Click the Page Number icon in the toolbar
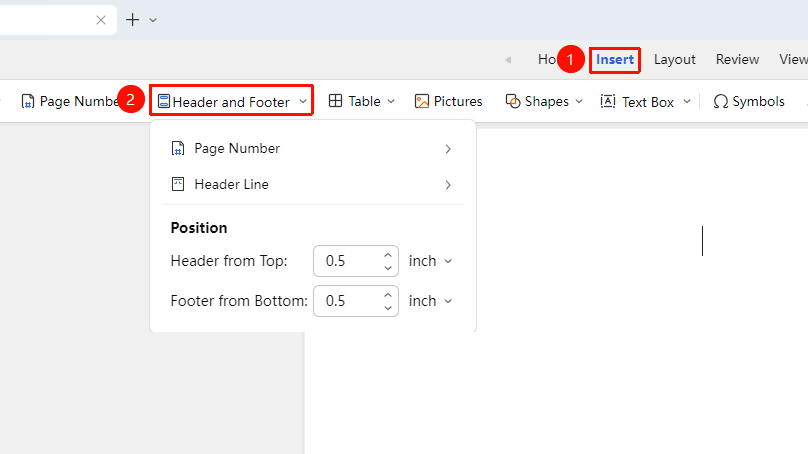This screenshot has width=808, height=454. [27, 102]
